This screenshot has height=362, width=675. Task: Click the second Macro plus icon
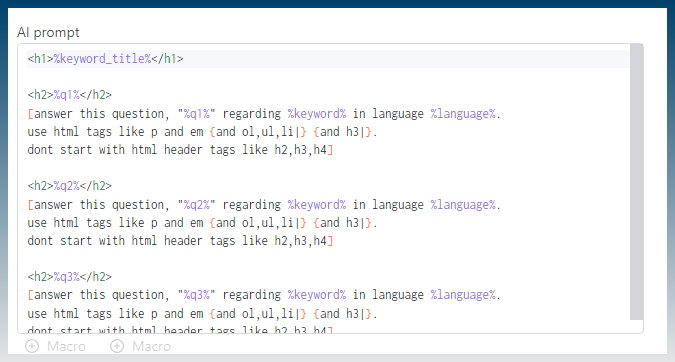[x=117, y=346]
